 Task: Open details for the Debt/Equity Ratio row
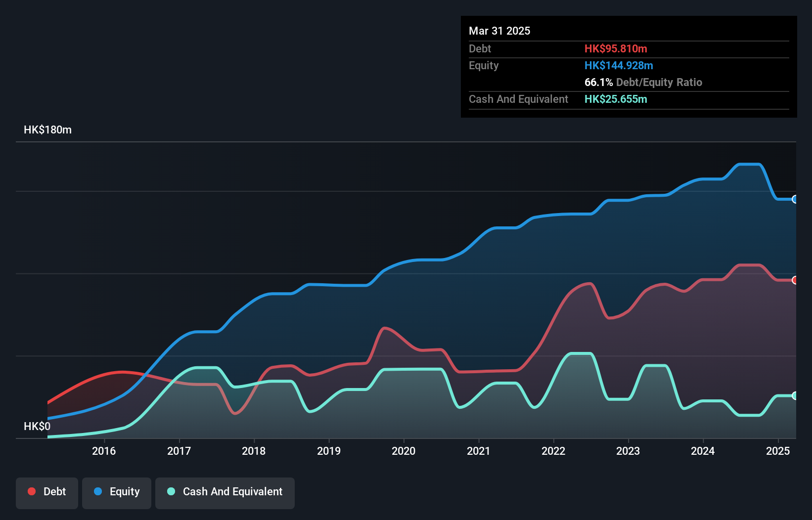pos(643,83)
